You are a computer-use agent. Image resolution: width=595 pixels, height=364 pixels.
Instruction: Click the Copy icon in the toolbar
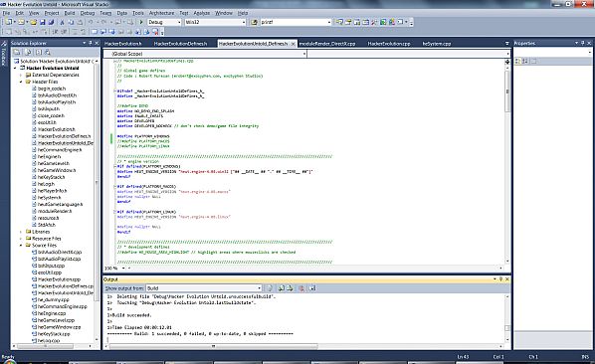(71, 22)
